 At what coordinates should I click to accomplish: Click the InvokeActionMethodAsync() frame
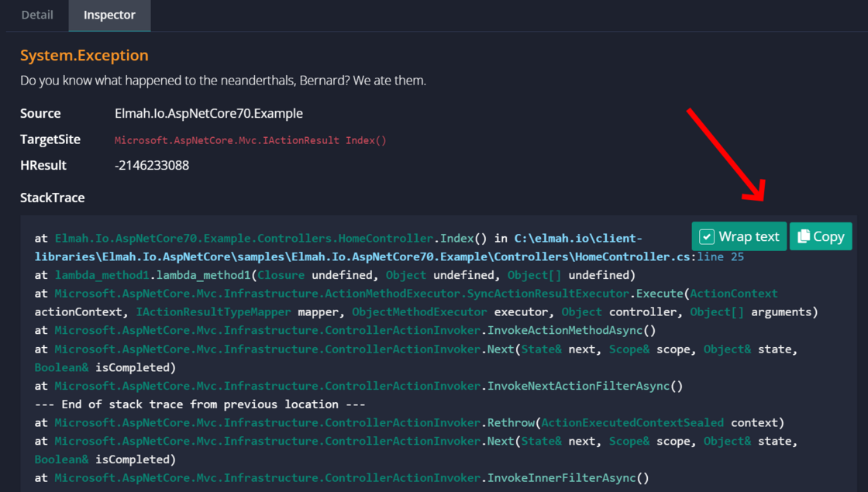[345, 330]
